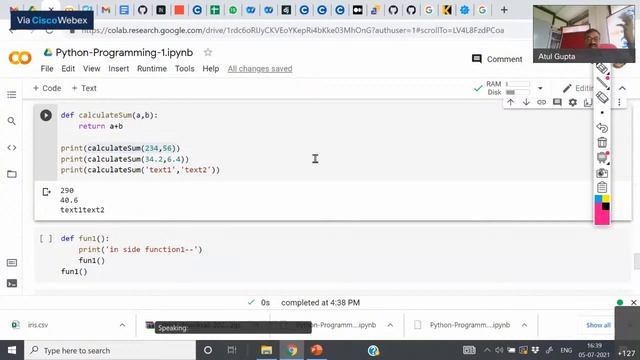640x360 pixels.
Task: Toggle the run bracket of fun1 cell
Action: 46,238
